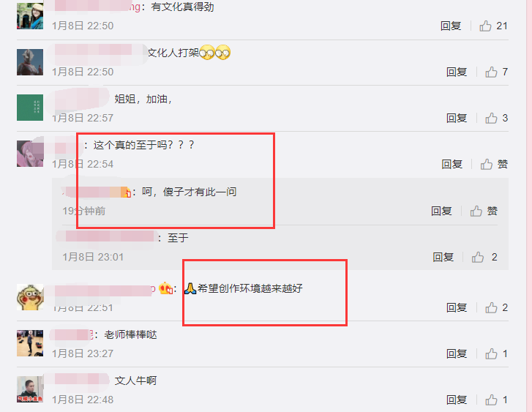Like the '文化人打架' comment

point(496,72)
